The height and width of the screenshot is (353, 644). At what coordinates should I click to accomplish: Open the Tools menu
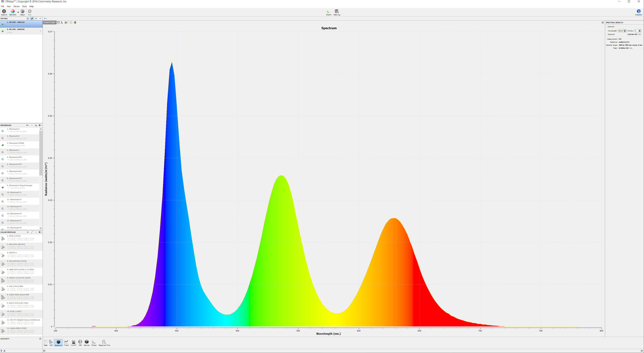point(24,6)
